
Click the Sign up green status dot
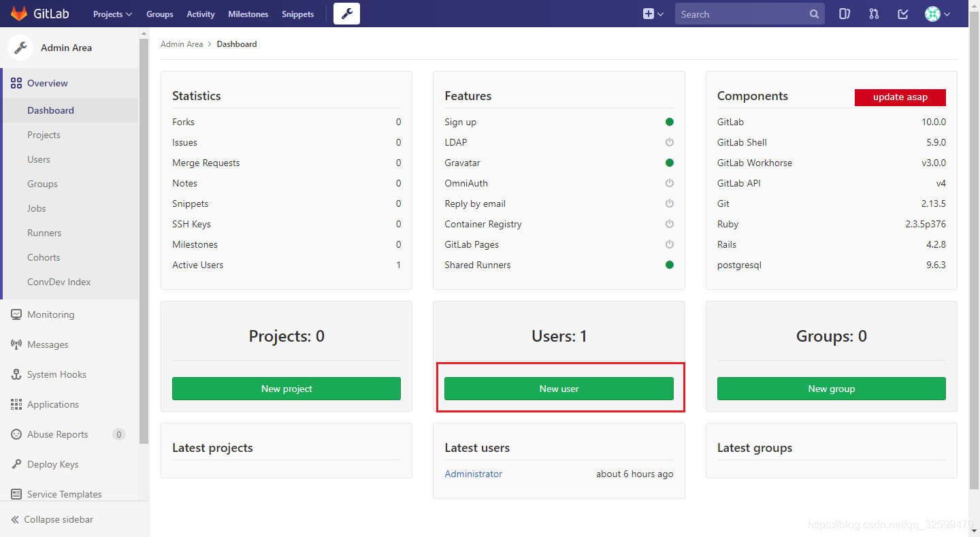tap(670, 122)
